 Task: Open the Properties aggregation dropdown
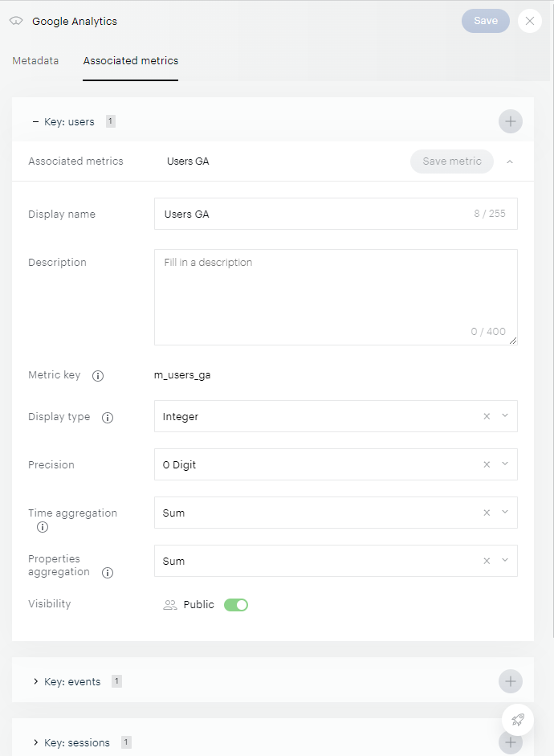click(505, 561)
